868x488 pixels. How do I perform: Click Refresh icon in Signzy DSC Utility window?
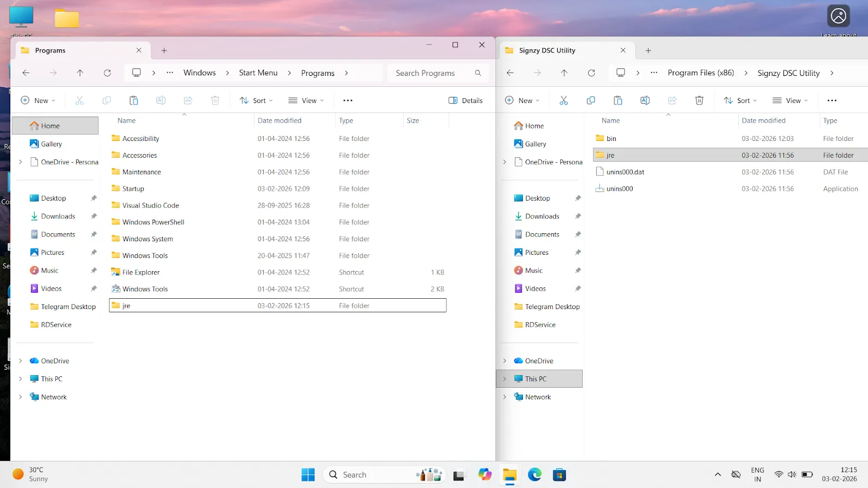click(x=591, y=73)
